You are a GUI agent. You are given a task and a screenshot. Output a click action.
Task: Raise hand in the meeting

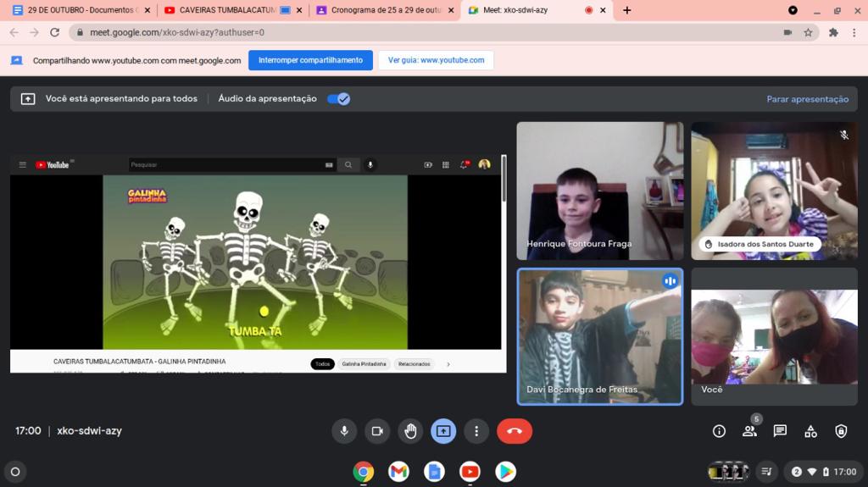[x=410, y=431]
